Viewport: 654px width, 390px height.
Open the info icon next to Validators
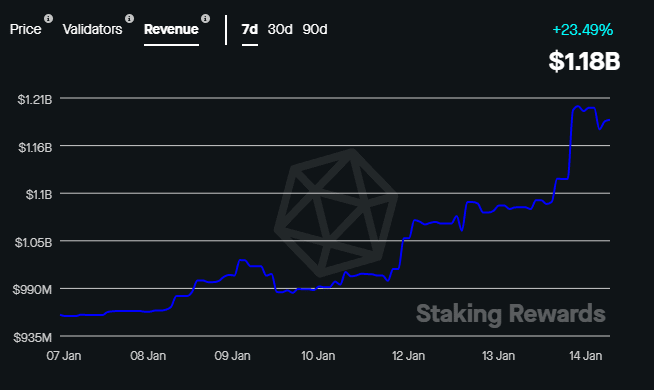(x=130, y=19)
